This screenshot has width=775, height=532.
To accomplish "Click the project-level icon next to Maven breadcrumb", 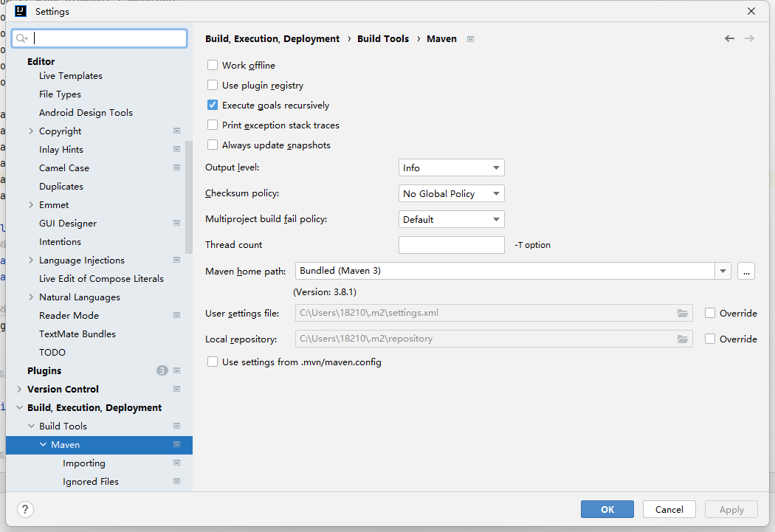I will [x=471, y=39].
